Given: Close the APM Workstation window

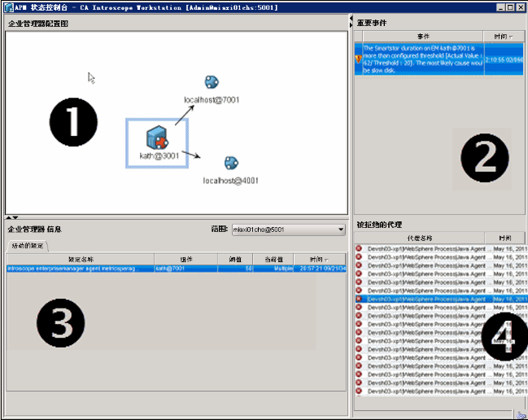Looking at the screenshot, I should coord(520,7).
